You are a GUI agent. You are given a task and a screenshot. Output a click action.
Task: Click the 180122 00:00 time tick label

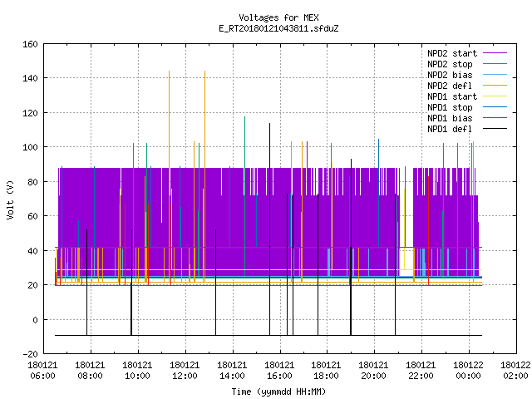tap(469, 371)
